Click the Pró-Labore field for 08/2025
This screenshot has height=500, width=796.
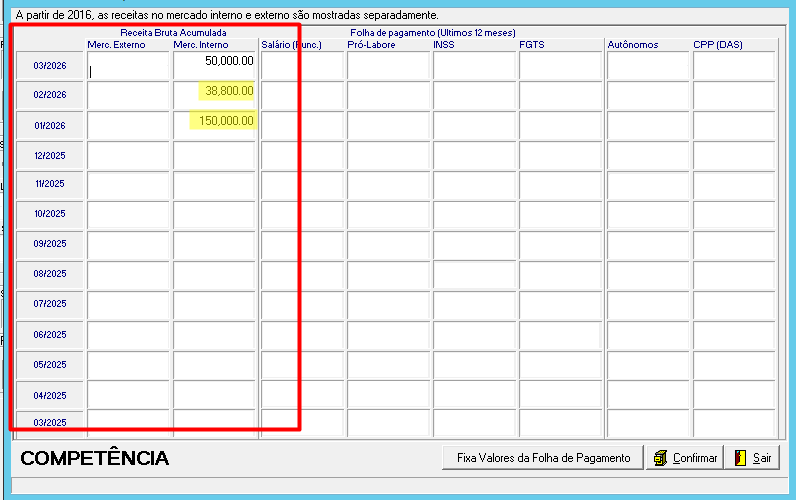pyautogui.click(x=389, y=275)
